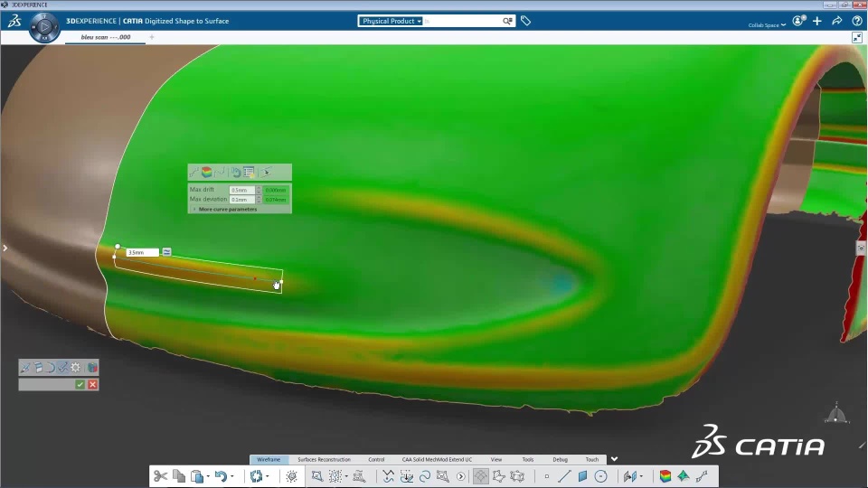This screenshot has height=488, width=868.
Task: Click the Copy icon in bottom toolbar
Action: tap(179, 476)
